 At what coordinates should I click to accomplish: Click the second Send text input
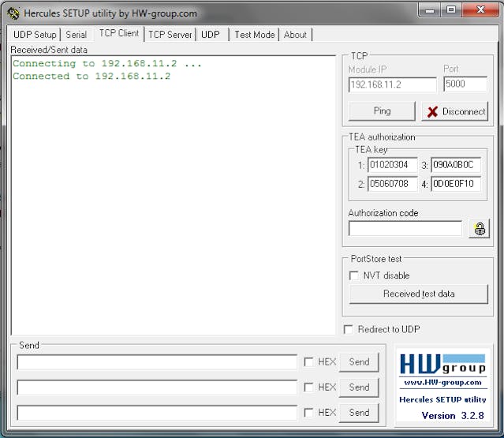157,387
